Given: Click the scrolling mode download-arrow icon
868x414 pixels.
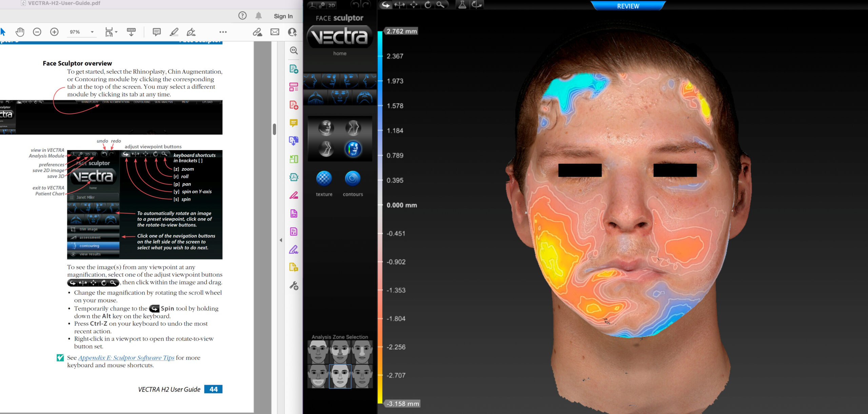Looking at the screenshot, I should 131,32.
